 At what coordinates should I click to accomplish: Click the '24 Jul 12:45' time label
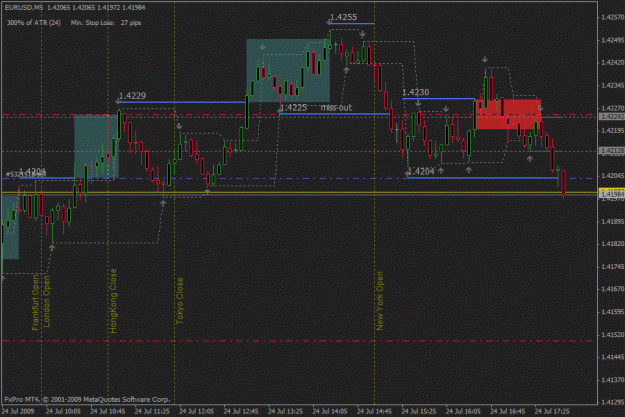[241, 411]
